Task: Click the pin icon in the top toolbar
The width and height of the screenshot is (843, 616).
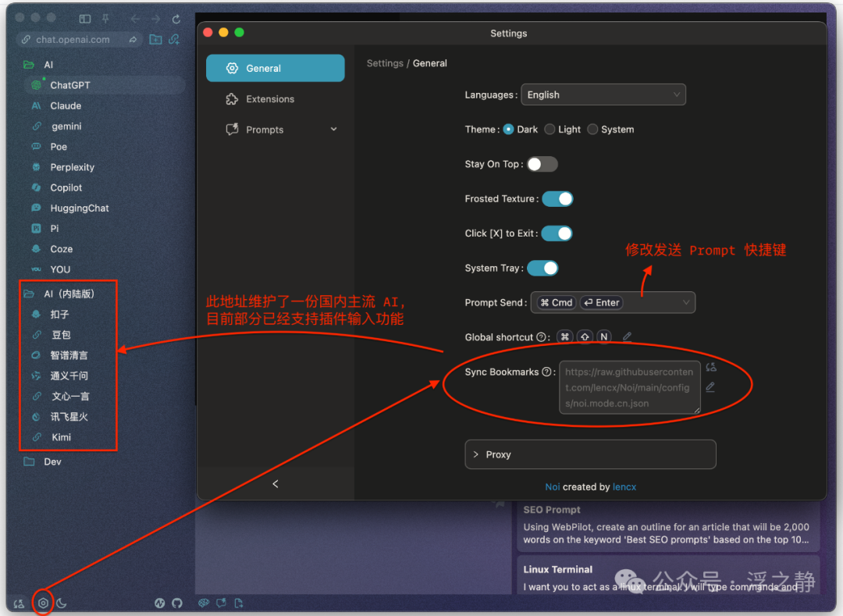Action: (x=106, y=19)
